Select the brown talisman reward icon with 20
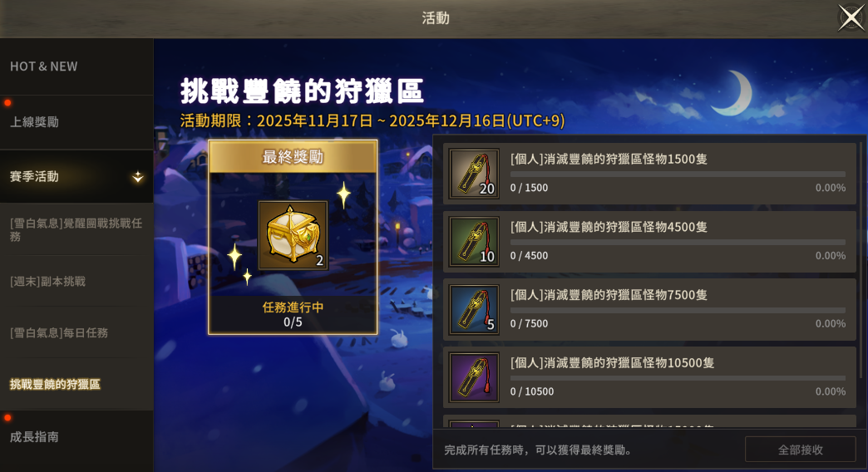 click(474, 174)
